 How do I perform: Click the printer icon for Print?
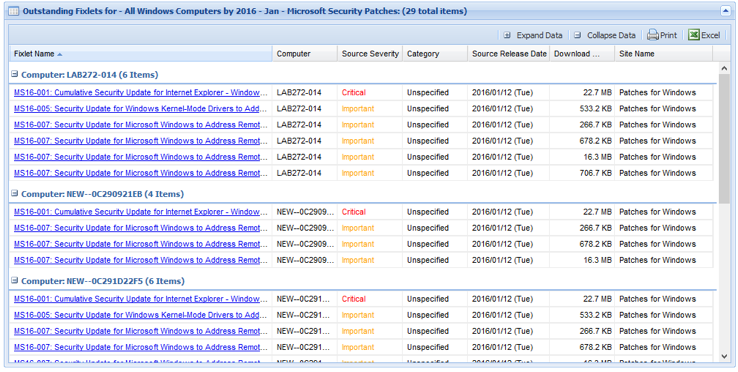point(652,35)
